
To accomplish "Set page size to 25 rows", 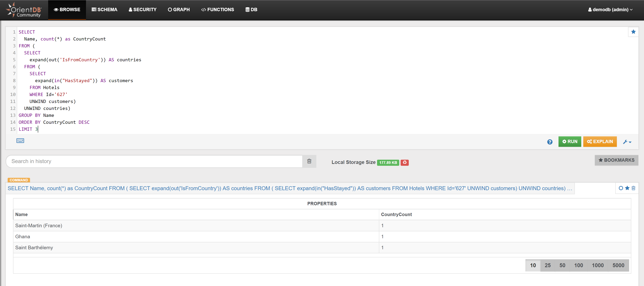I will [x=547, y=265].
